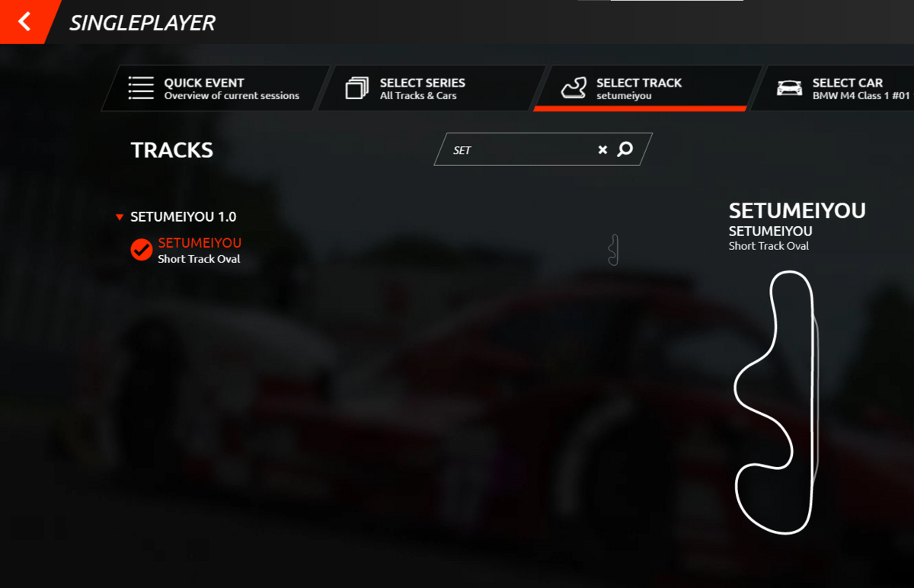Click the SINGLEPLAYER header title
Screen dimensions: 914x588
pos(142,23)
